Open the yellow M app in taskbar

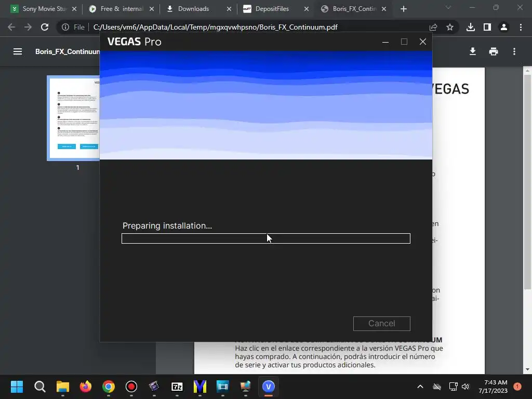tap(200, 387)
